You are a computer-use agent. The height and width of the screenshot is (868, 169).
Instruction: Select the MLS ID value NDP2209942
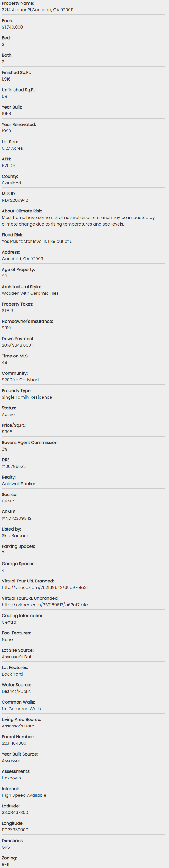[15, 200]
